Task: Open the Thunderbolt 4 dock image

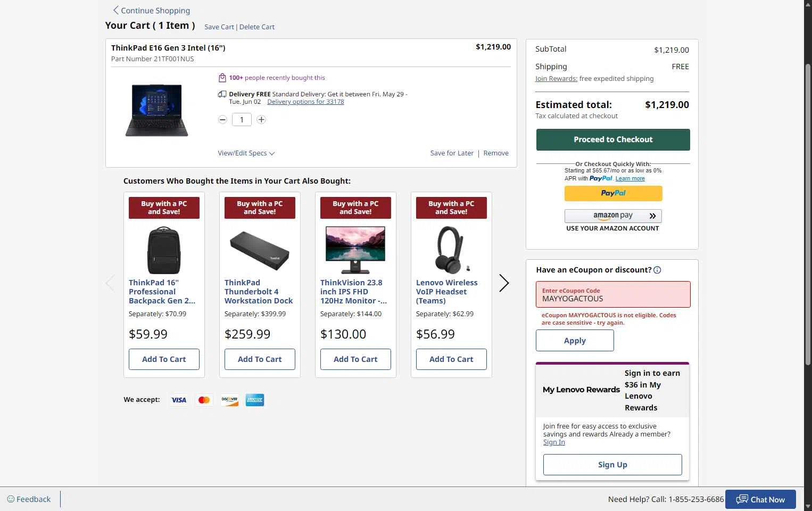Action: (x=260, y=250)
